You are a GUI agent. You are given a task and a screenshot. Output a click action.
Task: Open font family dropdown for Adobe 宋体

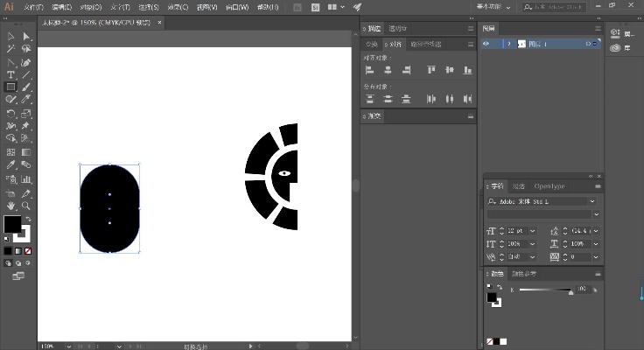tap(592, 201)
